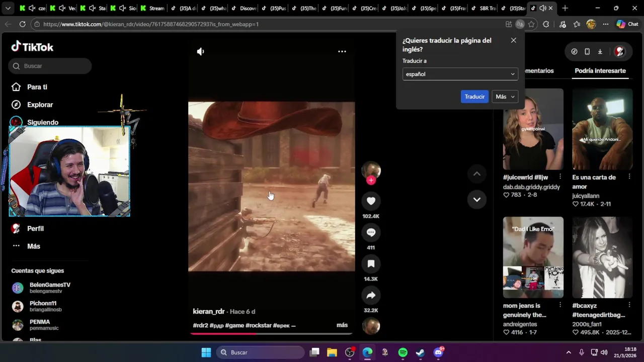
Task: Mute the active tab via speaker icon
Action: [x=542, y=8]
